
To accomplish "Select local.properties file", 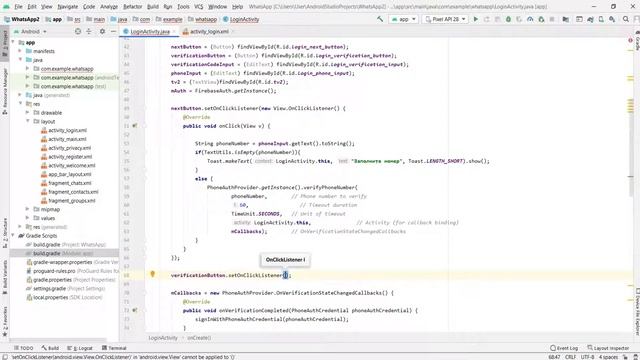I will click(x=50, y=297).
